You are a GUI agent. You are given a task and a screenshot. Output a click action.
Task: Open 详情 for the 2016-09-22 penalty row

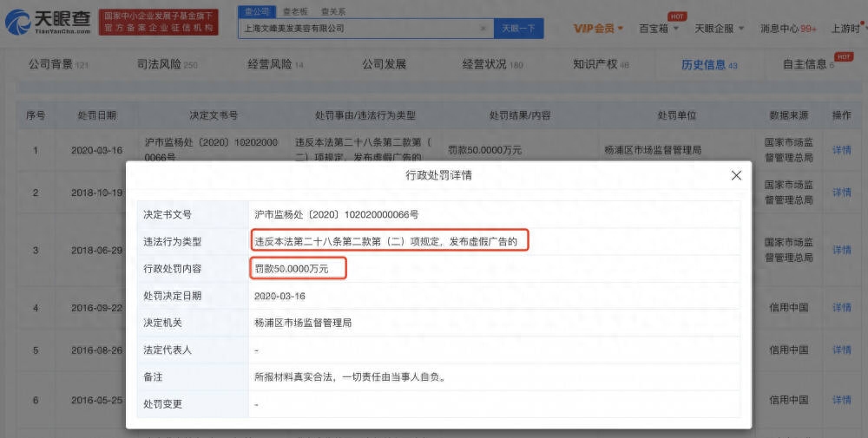pyautogui.click(x=841, y=308)
